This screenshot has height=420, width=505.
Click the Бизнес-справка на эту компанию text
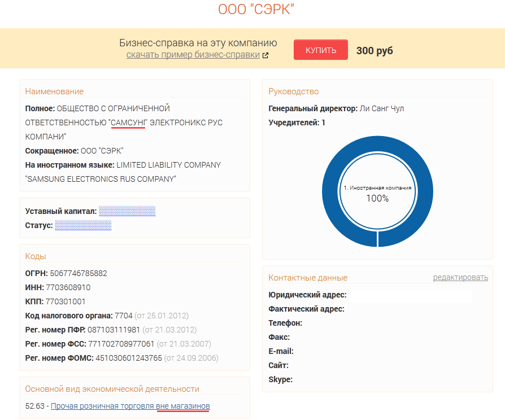click(198, 43)
